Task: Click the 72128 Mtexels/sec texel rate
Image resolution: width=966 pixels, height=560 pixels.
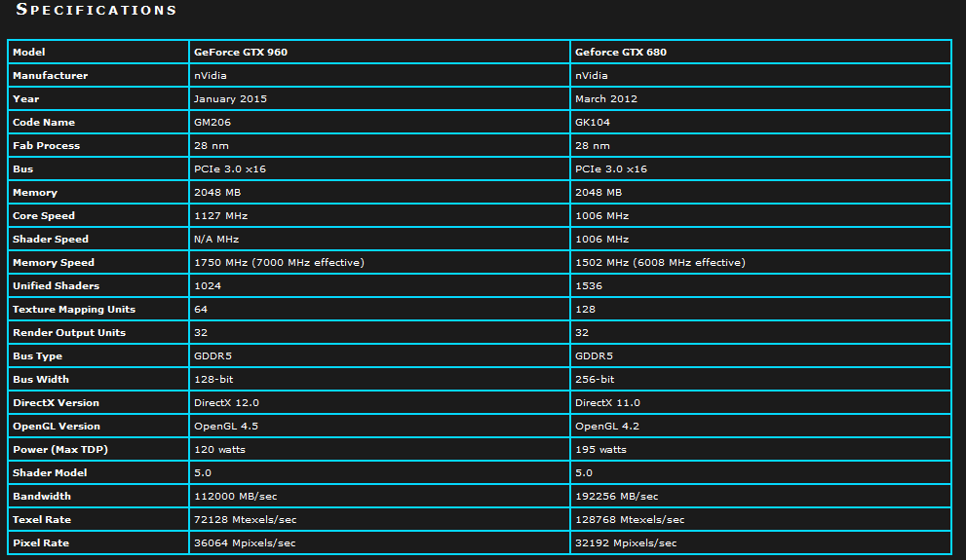Action: 246,520
